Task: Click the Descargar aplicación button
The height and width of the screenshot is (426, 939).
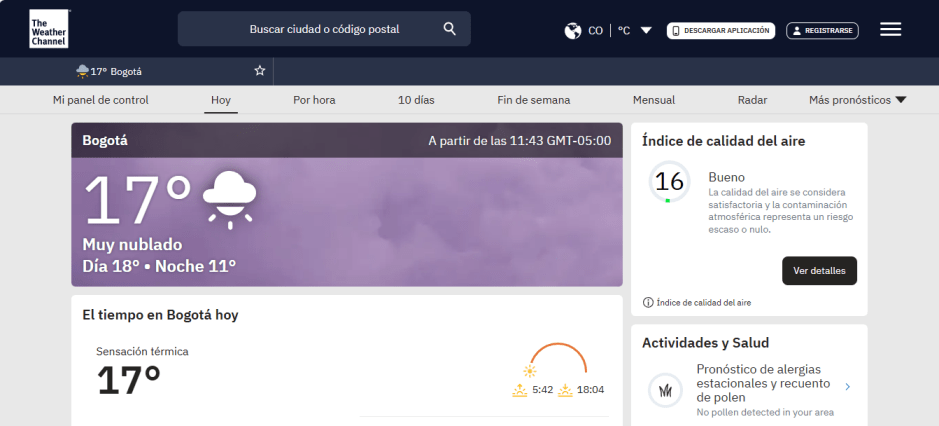Action: tap(721, 31)
